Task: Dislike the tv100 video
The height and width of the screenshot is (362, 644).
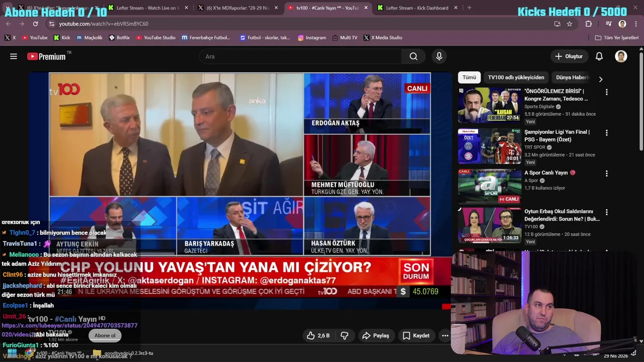Action: pyautogui.click(x=345, y=335)
